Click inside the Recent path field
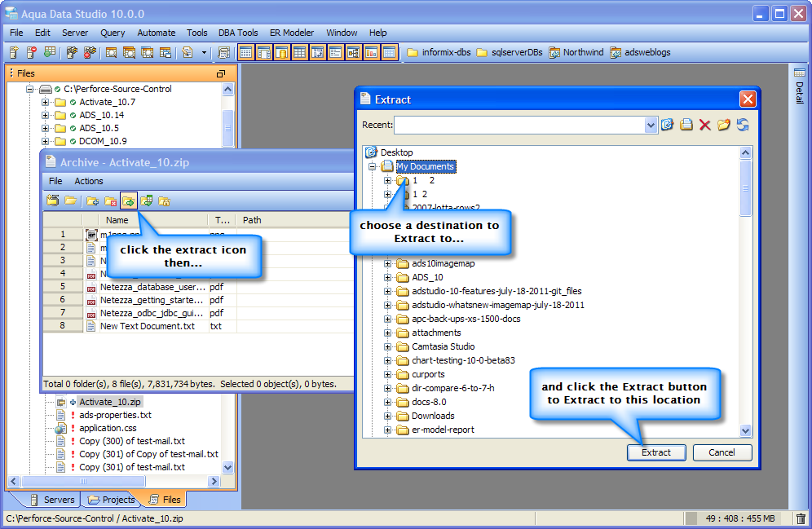 tap(519, 125)
